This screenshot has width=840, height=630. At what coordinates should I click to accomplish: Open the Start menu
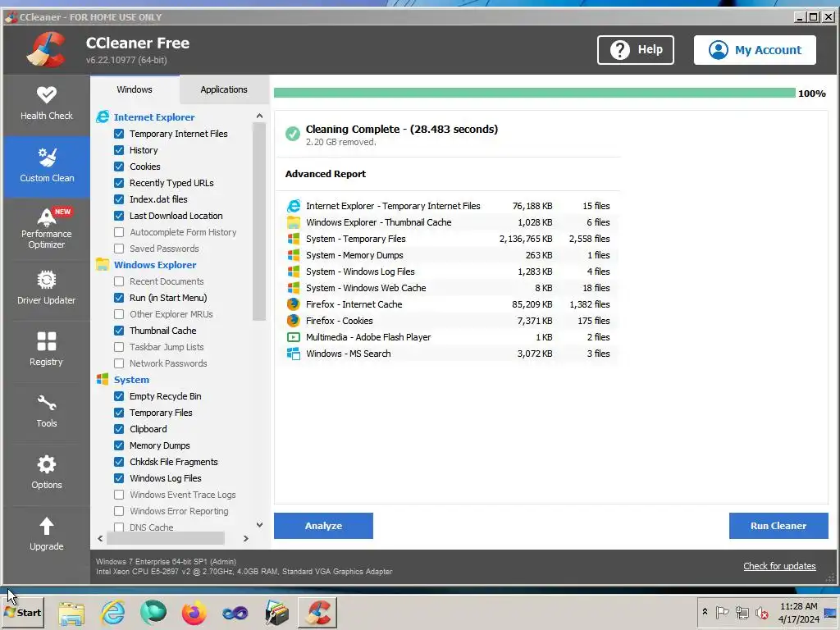pos(23,612)
